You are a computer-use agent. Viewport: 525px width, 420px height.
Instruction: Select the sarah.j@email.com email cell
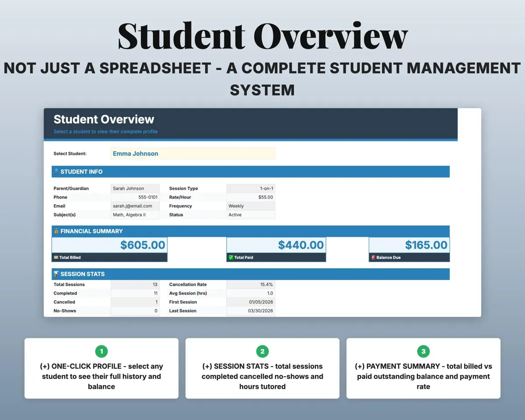click(x=135, y=206)
